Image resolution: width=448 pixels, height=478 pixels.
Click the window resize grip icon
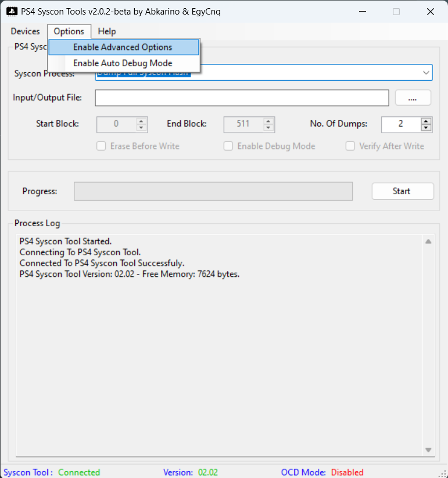(x=443, y=474)
